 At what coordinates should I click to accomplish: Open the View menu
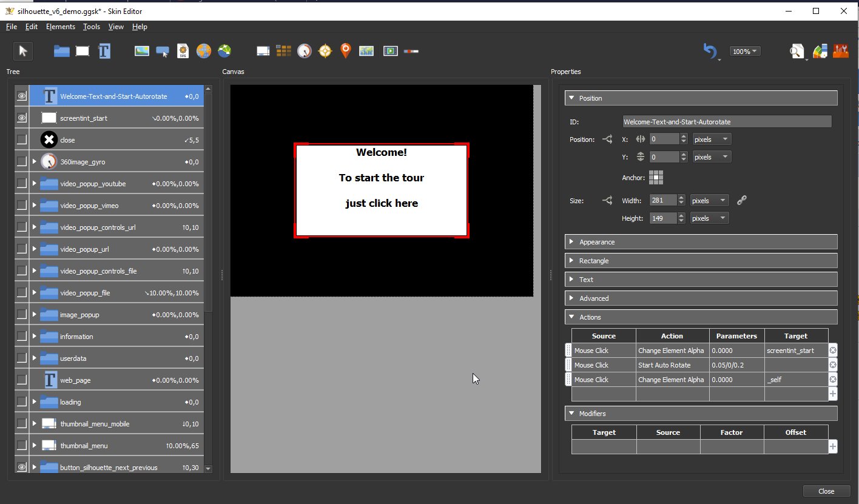coord(116,27)
